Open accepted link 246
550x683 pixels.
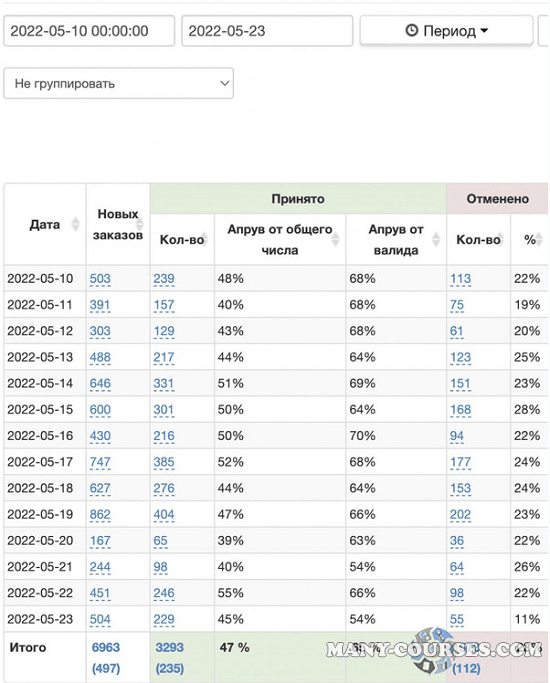(164, 592)
